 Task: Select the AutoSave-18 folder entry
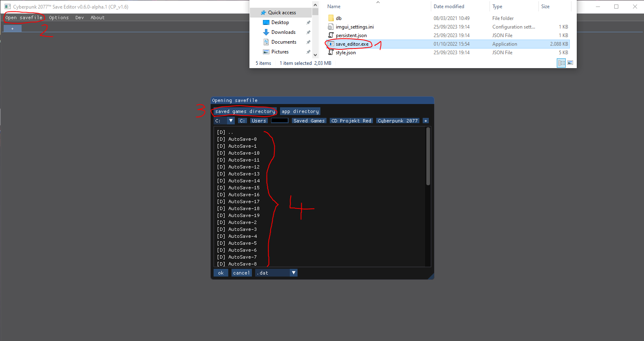pos(320,208)
